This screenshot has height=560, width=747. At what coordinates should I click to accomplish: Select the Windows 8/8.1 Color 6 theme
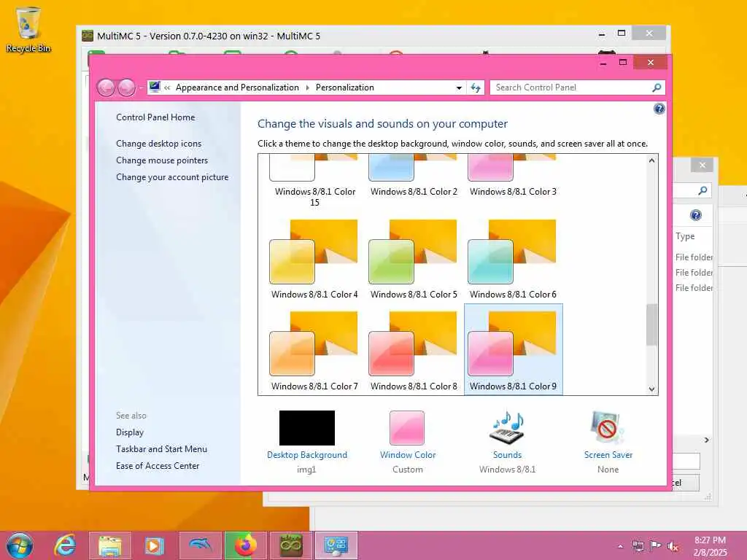tap(513, 259)
